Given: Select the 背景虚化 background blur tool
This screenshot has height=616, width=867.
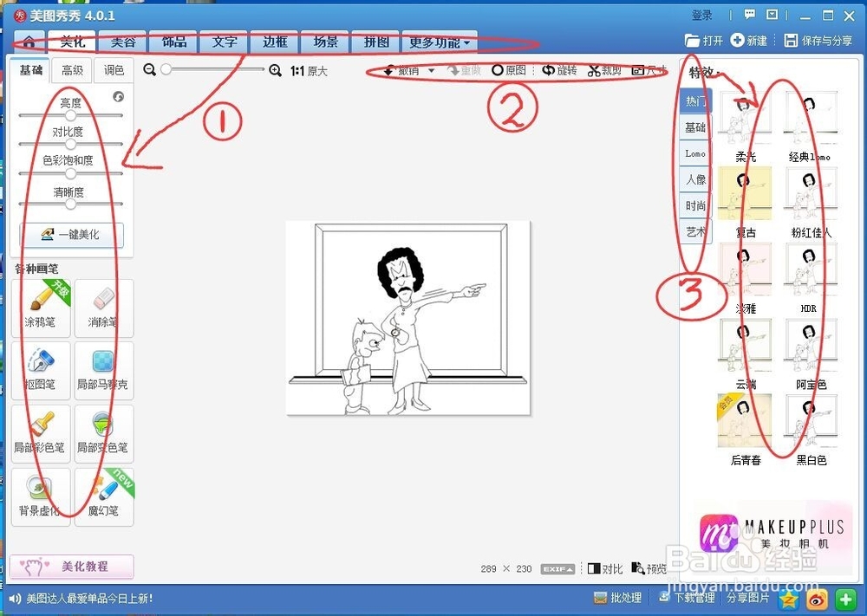Looking at the screenshot, I should [41, 496].
